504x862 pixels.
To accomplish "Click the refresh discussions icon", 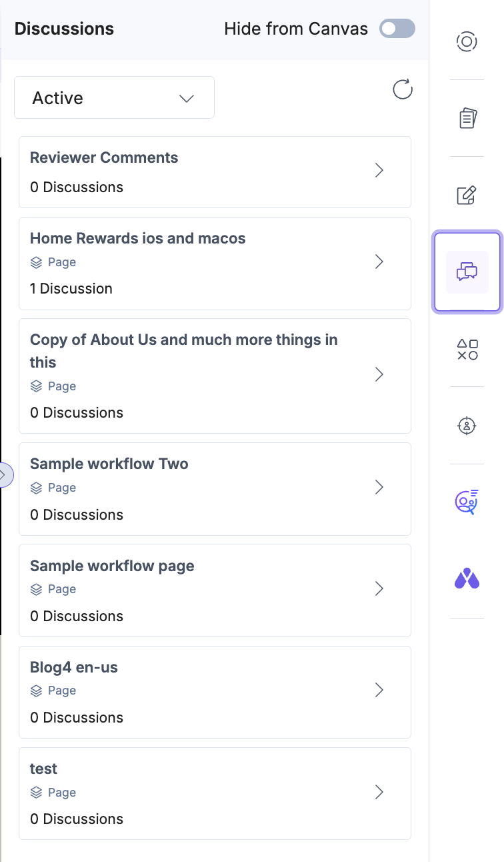I will pyautogui.click(x=403, y=89).
